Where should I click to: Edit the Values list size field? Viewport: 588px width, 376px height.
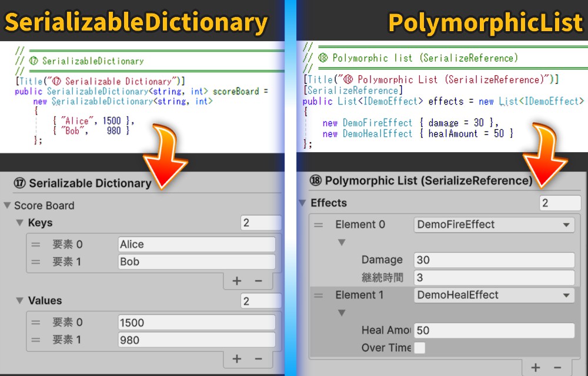click(x=261, y=301)
